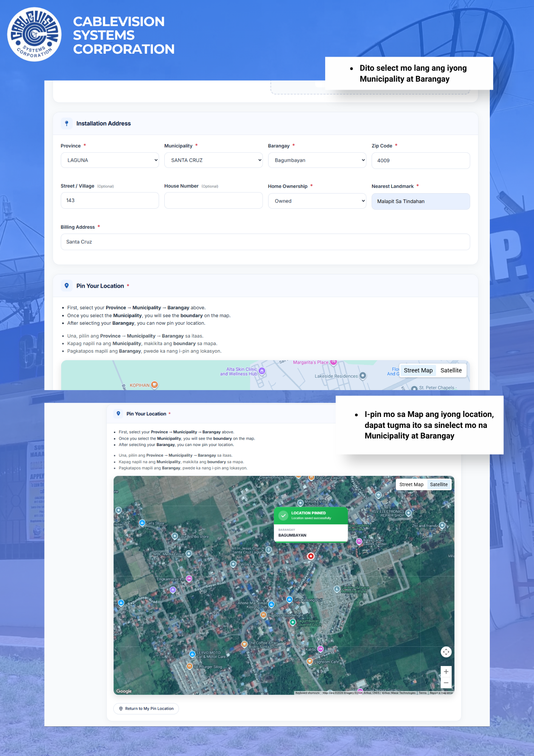This screenshot has width=534, height=756.
Task: Open the Province dropdown showing LAGUNA
Action: pyautogui.click(x=110, y=160)
